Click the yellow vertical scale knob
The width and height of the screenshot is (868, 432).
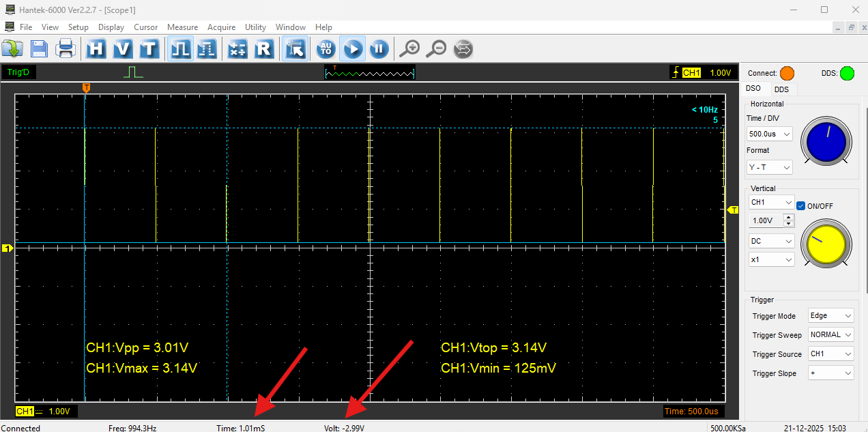pyautogui.click(x=826, y=244)
